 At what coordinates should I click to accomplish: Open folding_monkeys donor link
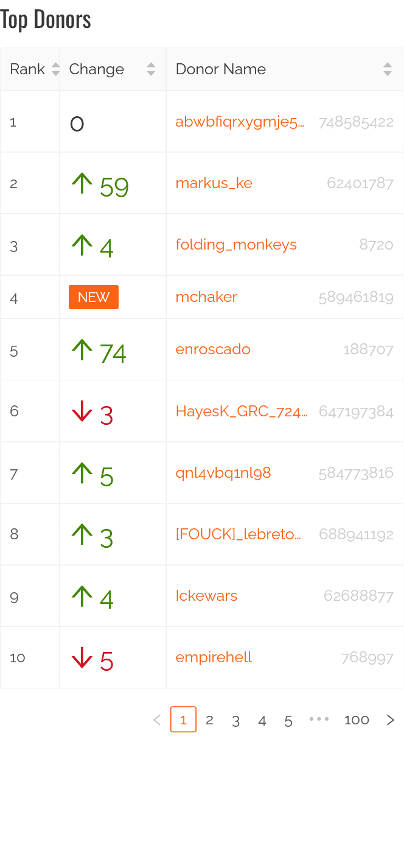tap(236, 245)
